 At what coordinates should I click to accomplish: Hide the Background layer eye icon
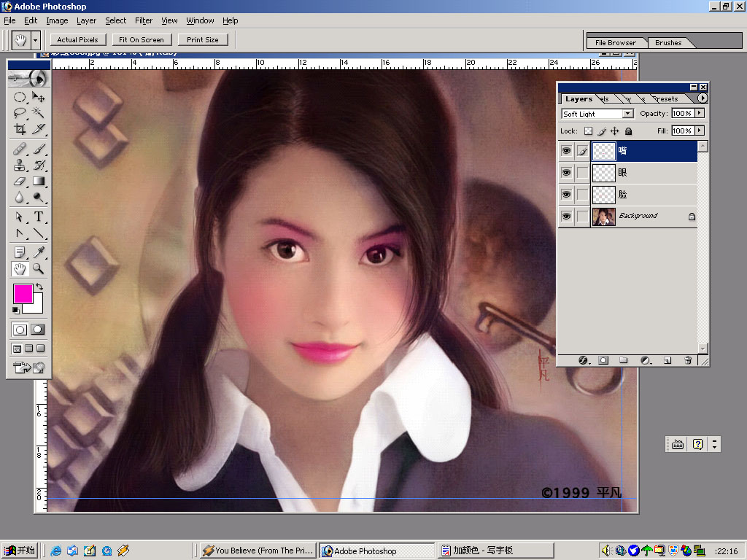tap(566, 216)
